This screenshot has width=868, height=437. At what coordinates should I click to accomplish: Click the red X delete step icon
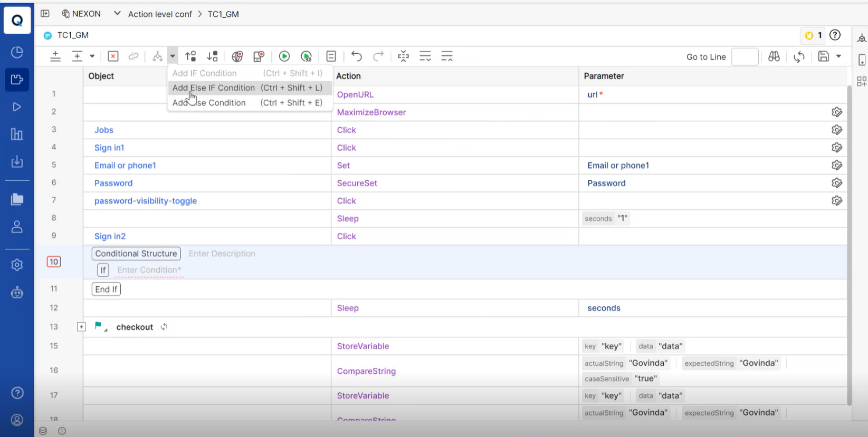tap(113, 56)
